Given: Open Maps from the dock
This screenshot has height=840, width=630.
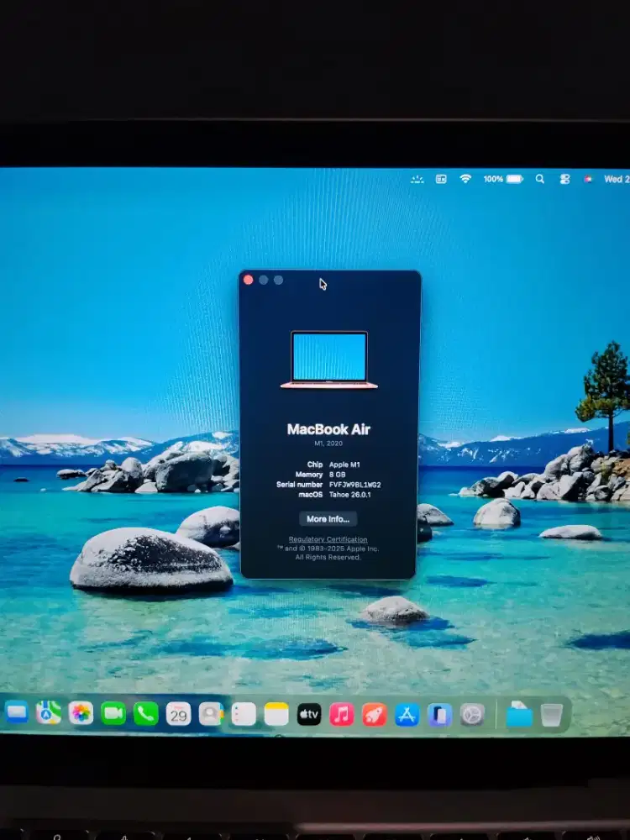Looking at the screenshot, I should (x=49, y=712).
